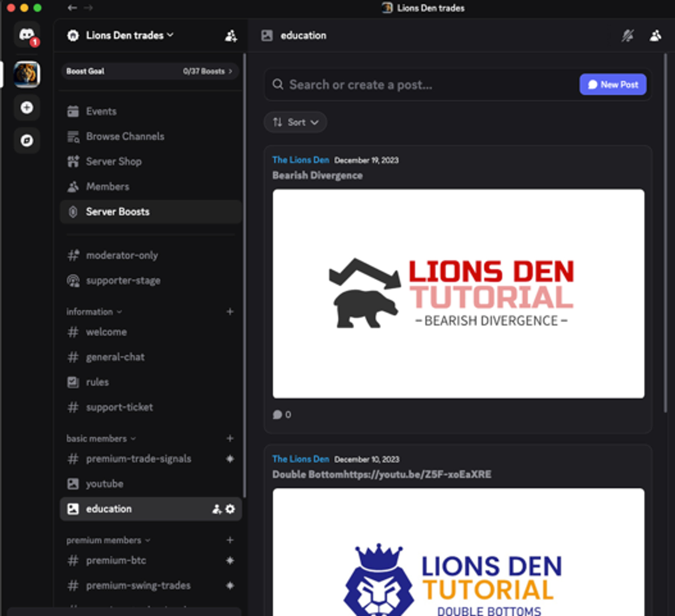Open Bearish Divergence tutorial thumbnail
The image size is (675, 616).
click(459, 294)
